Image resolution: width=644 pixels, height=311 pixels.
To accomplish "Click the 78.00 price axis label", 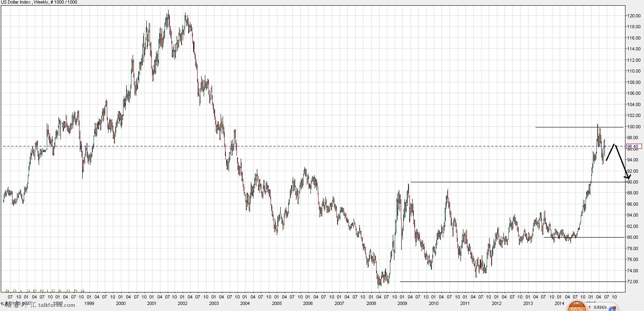I will pyautogui.click(x=633, y=248).
